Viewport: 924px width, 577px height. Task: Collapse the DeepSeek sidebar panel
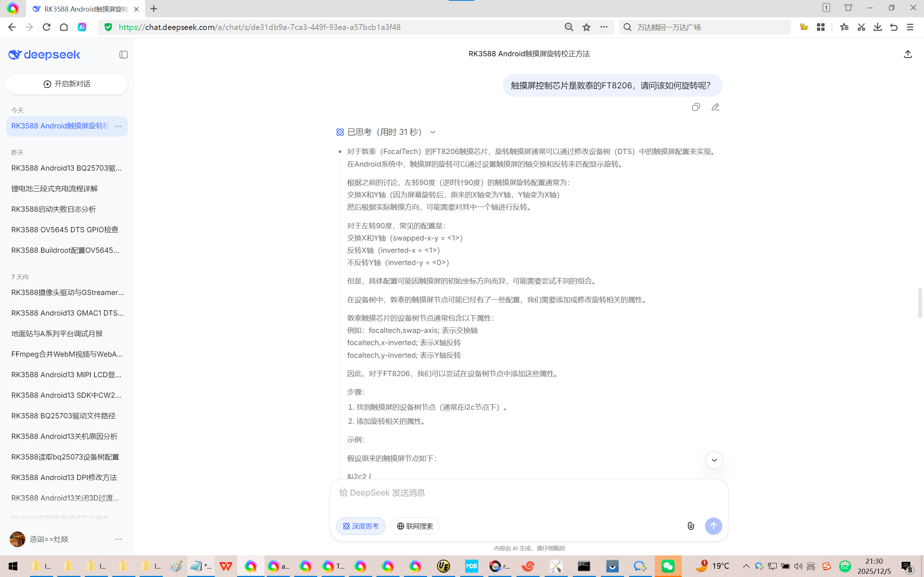pyautogui.click(x=123, y=54)
